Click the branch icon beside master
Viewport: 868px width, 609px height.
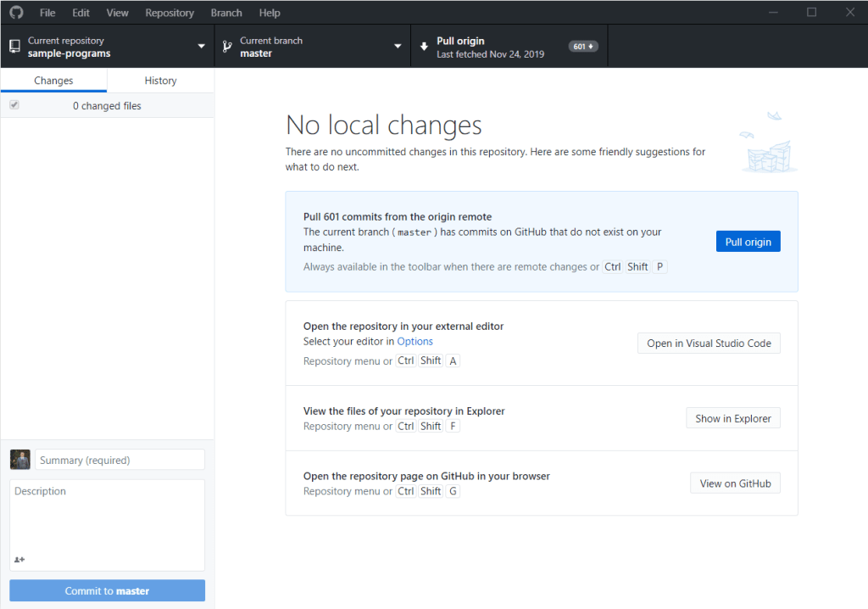click(x=227, y=47)
